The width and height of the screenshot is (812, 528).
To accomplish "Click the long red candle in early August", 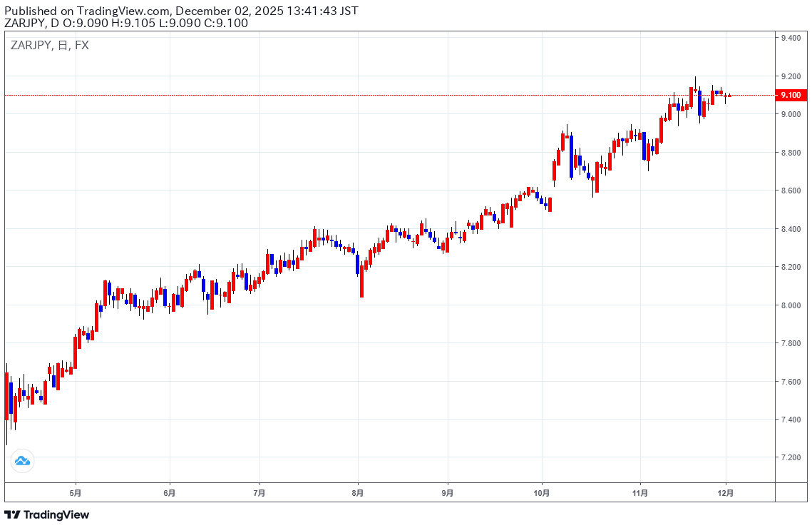I will pos(362,282).
